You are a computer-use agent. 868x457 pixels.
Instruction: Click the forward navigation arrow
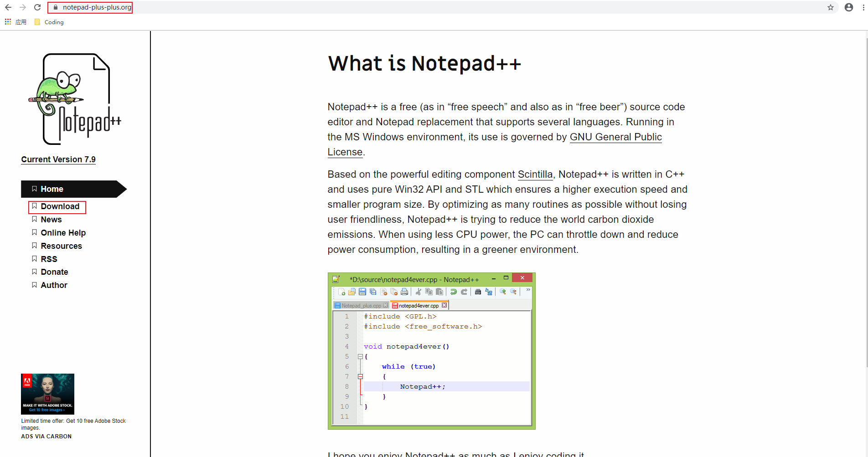coord(23,7)
